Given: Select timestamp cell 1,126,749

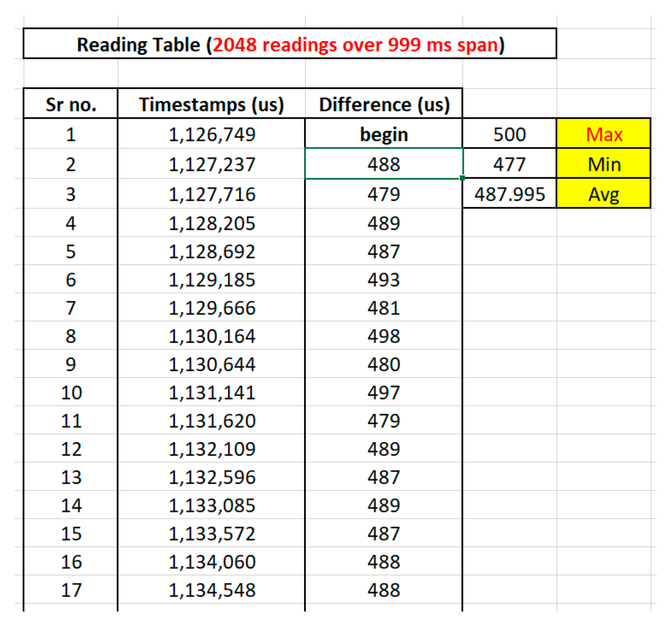Looking at the screenshot, I should (211, 134).
